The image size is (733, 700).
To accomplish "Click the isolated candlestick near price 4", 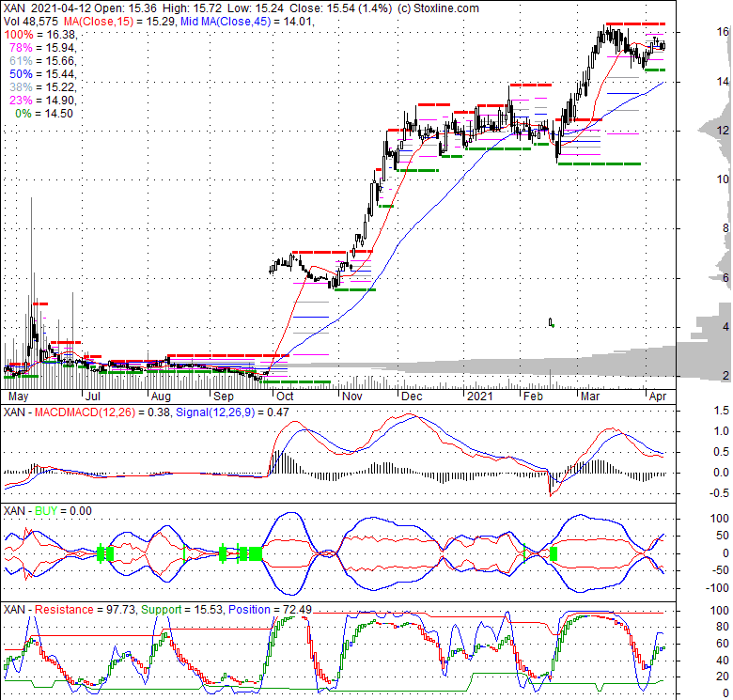I will 551,322.
